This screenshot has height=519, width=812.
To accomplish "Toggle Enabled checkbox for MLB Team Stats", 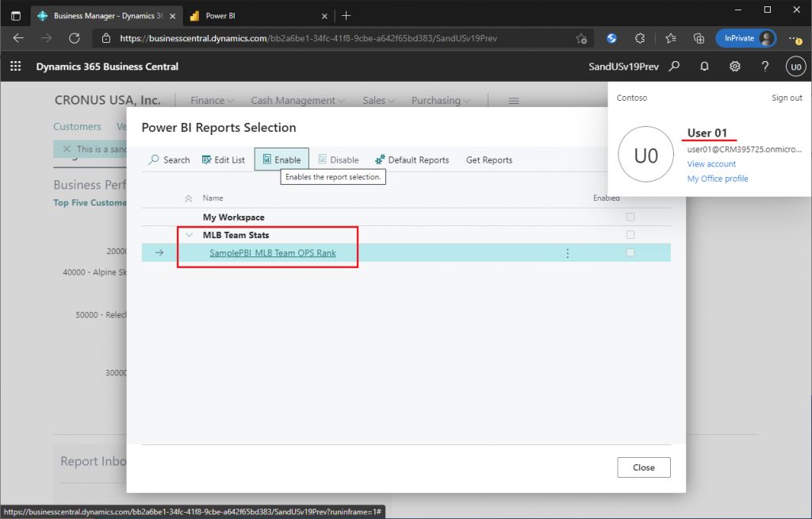I will click(630, 234).
